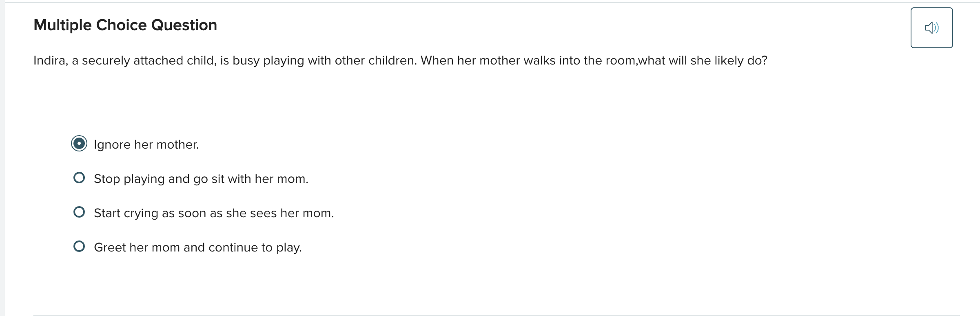Click the sound icon in the top-right corner
980x316 pixels.
[931, 27]
